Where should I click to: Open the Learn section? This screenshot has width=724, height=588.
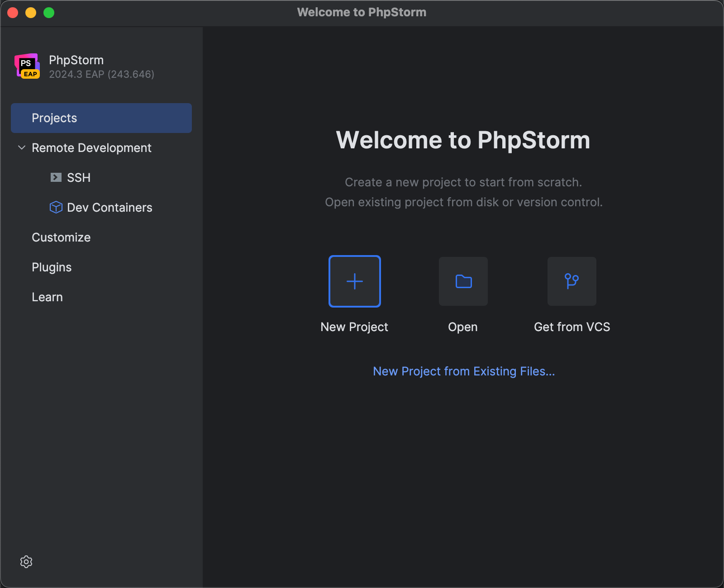[48, 297]
